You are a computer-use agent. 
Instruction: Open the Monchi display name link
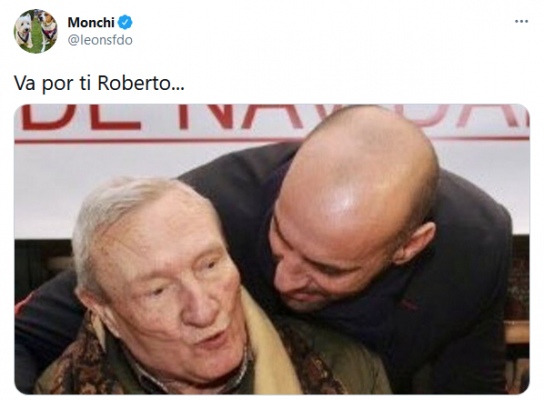pyautogui.click(x=91, y=23)
